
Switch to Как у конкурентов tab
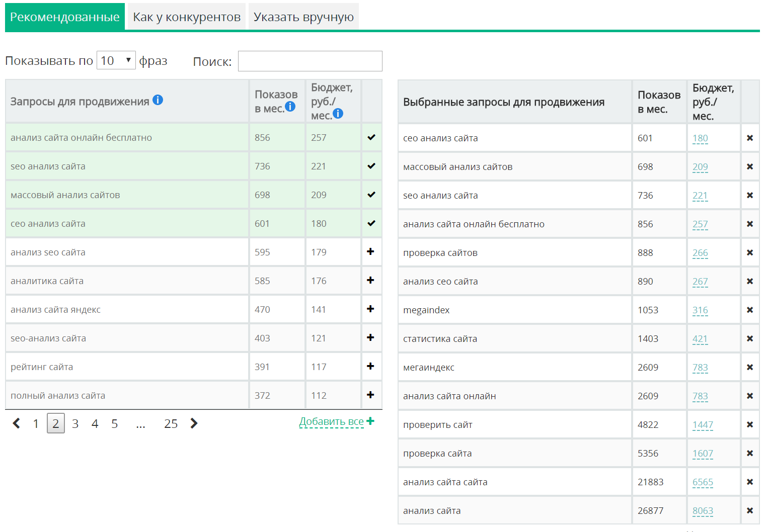[x=187, y=17]
